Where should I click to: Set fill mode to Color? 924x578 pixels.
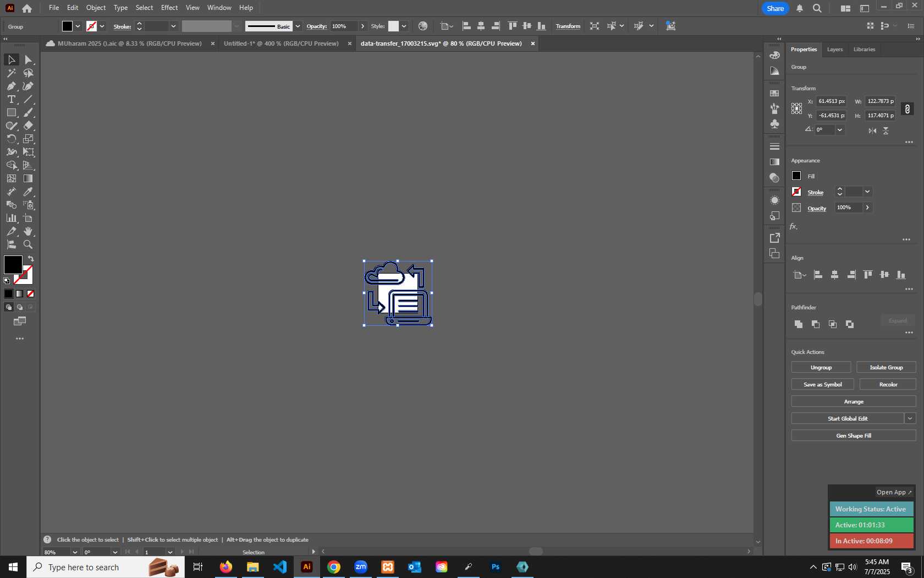tap(9, 294)
